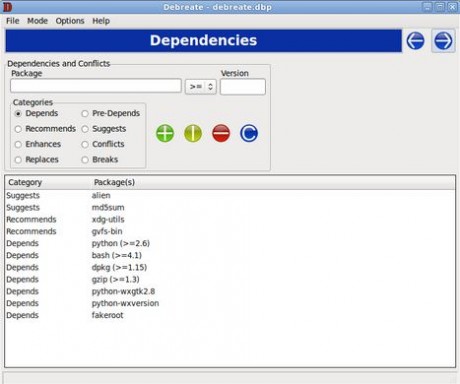The width and height of the screenshot is (460, 384).
Task: Select the gvfs-bin row
Action: click(x=230, y=231)
